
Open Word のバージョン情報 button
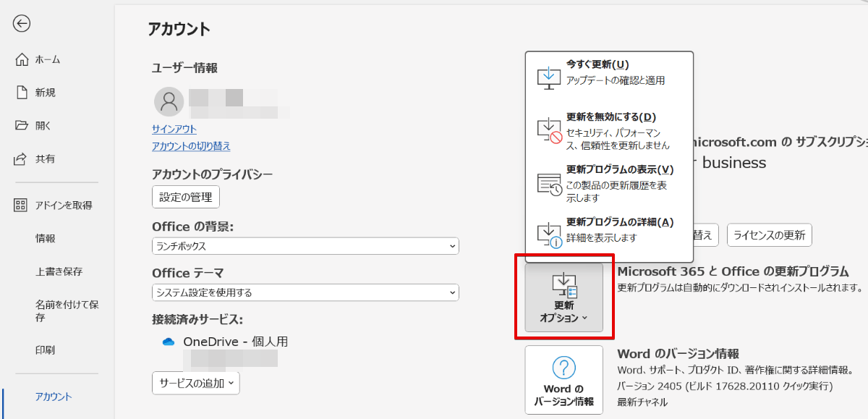tap(564, 380)
